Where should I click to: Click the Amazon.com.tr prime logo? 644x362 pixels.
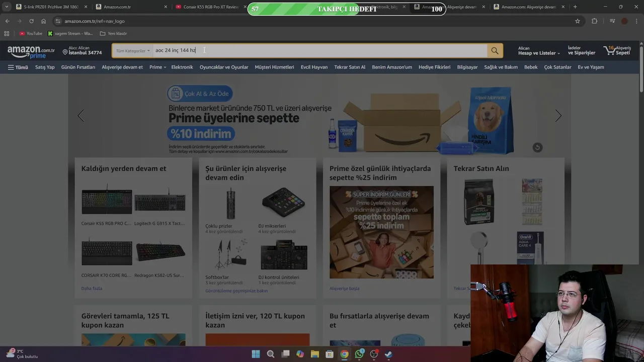pos(31,51)
